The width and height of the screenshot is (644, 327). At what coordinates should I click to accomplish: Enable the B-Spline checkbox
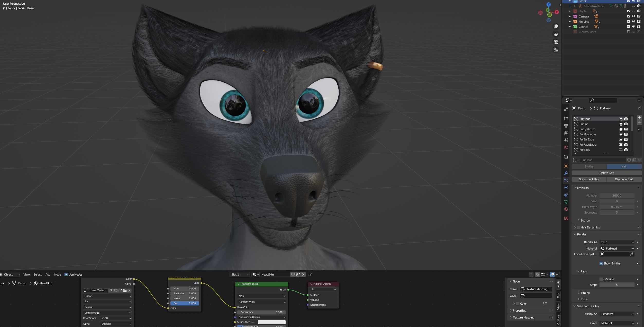(x=601, y=279)
